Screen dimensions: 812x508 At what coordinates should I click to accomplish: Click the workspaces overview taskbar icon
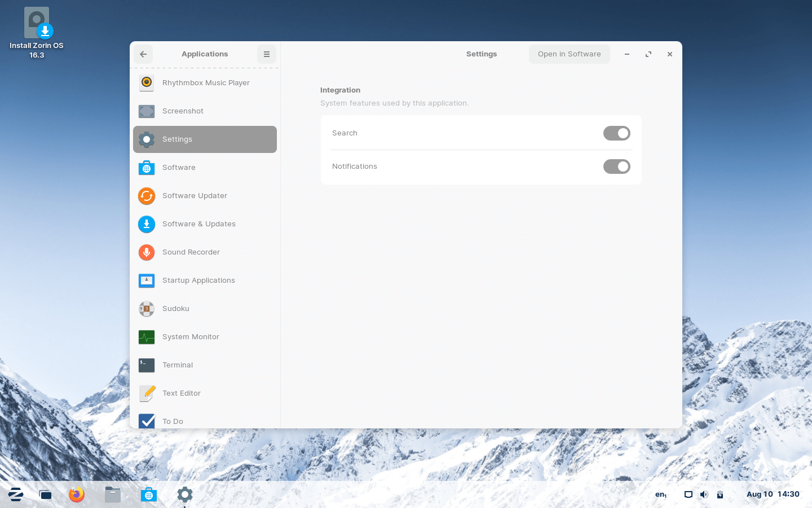point(45,495)
